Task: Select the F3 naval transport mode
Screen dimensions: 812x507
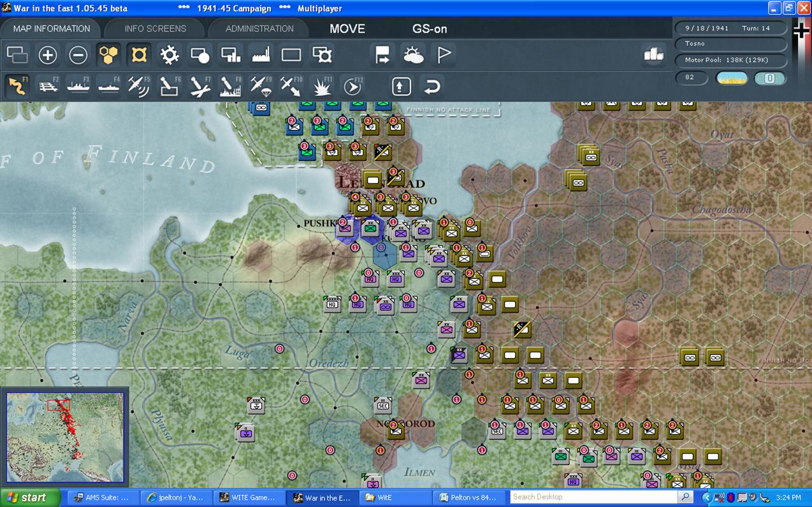Action: click(x=78, y=86)
